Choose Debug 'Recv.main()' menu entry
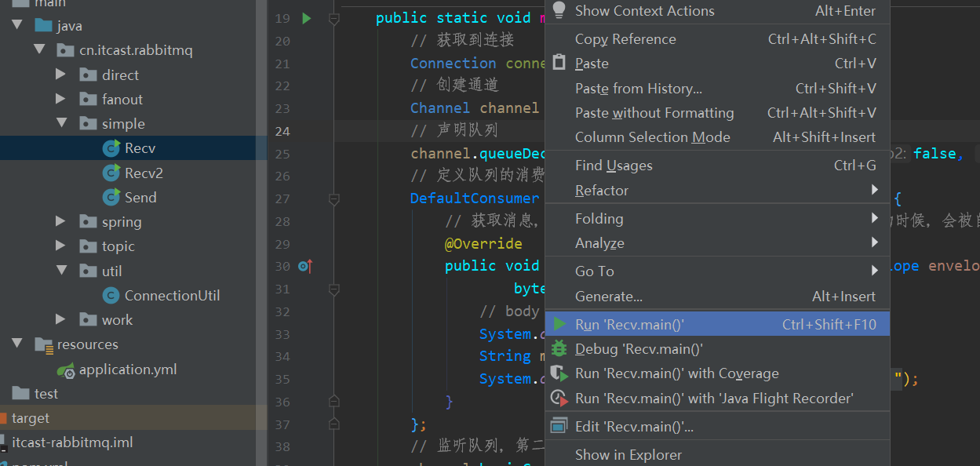Viewport: 980px width, 466px height. 717,349
